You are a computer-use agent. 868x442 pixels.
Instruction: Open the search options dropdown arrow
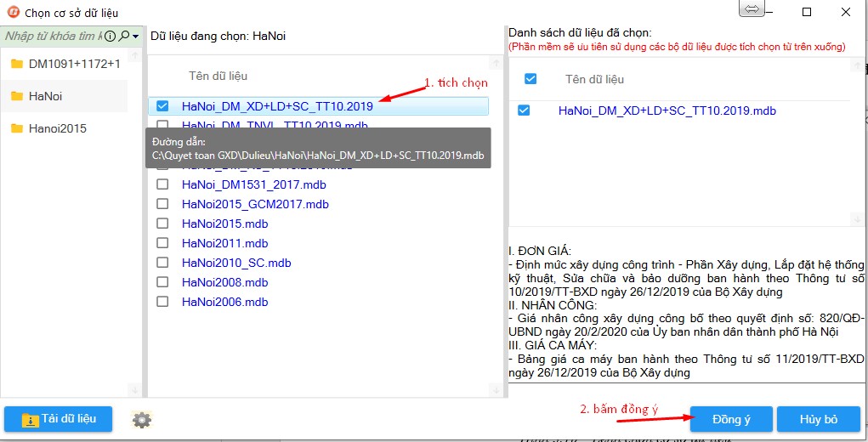[135, 37]
